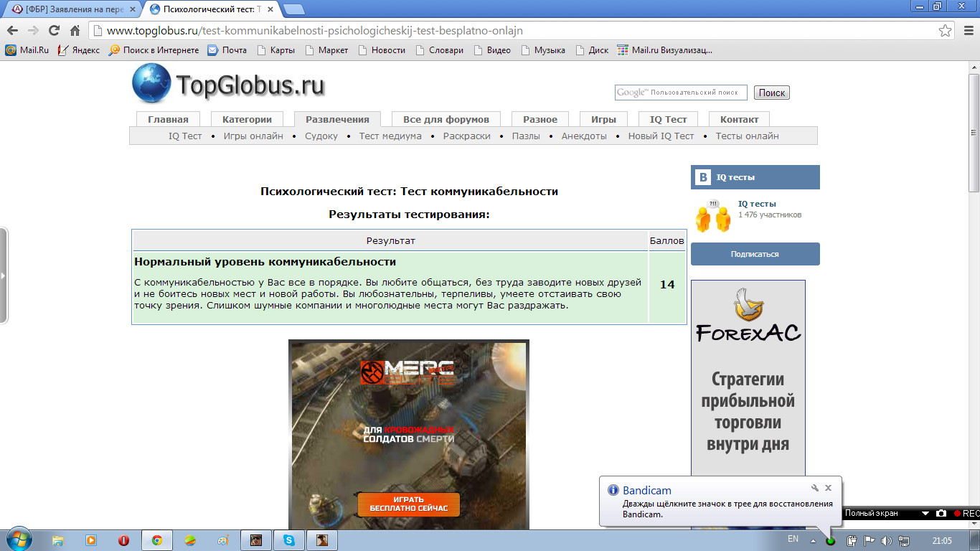Open the Разное menu tab
The width and height of the screenshot is (980, 551).
[x=540, y=119]
